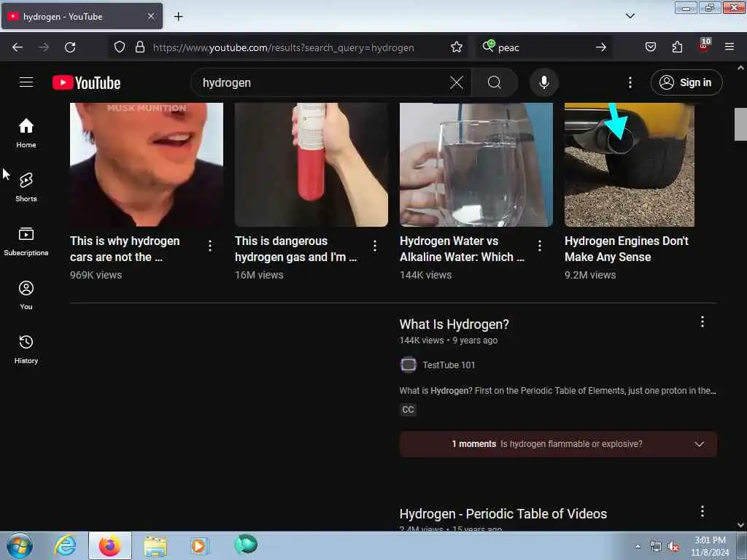Screen dimensions: 747x560
Task: Click TestTube 101 channel avatar
Action: [x=409, y=365]
